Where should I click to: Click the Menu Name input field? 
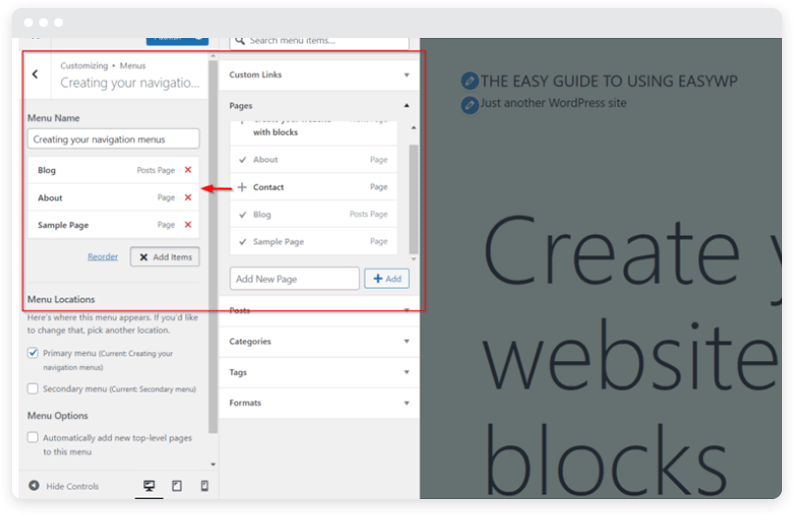tap(113, 139)
